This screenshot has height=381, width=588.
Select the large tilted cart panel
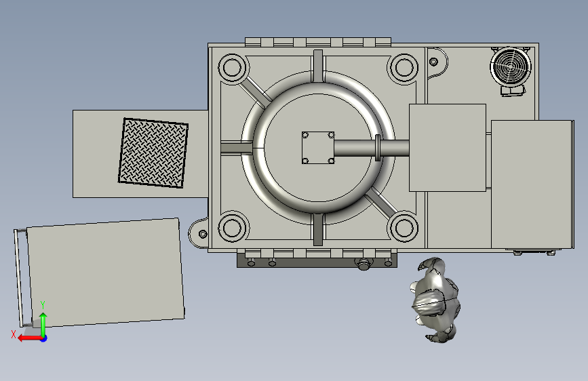pyautogui.click(x=106, y=273)
